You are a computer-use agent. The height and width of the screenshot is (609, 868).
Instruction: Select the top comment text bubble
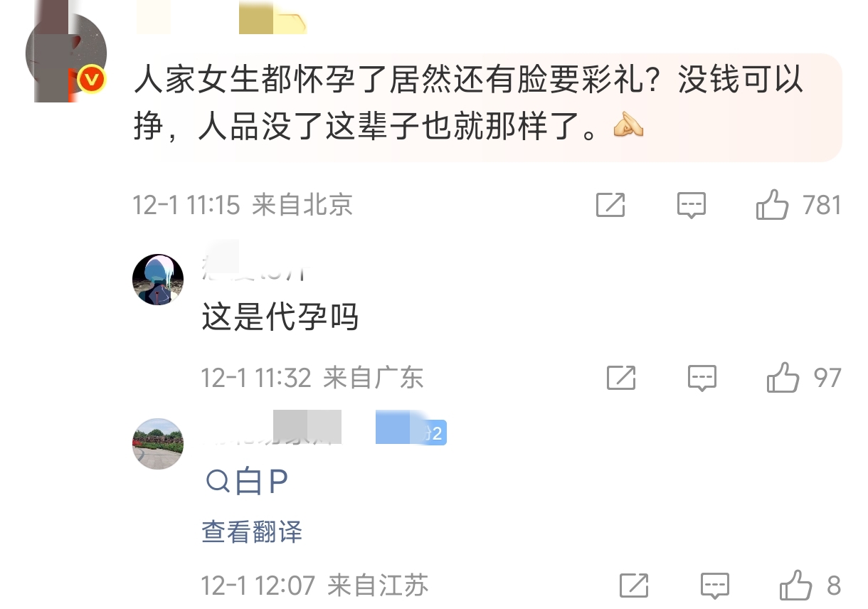(485, 107)
